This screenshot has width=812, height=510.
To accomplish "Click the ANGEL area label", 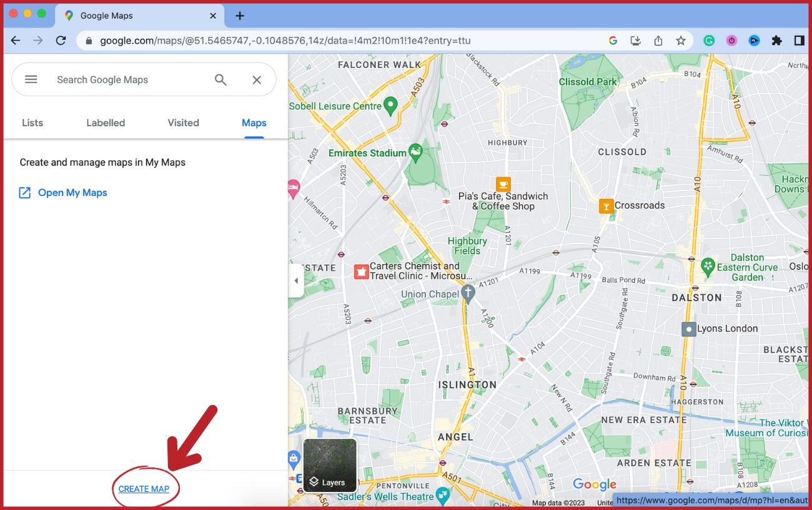I will [x=455, y=437].
